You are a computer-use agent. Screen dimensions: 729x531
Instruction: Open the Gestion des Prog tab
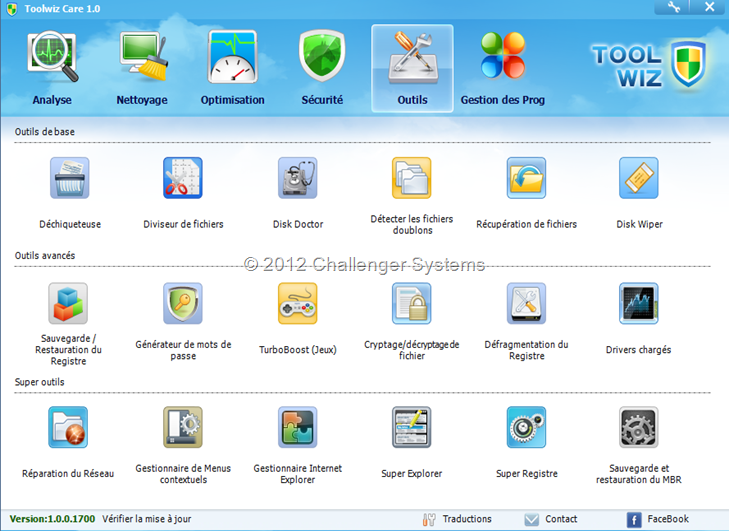503,68
